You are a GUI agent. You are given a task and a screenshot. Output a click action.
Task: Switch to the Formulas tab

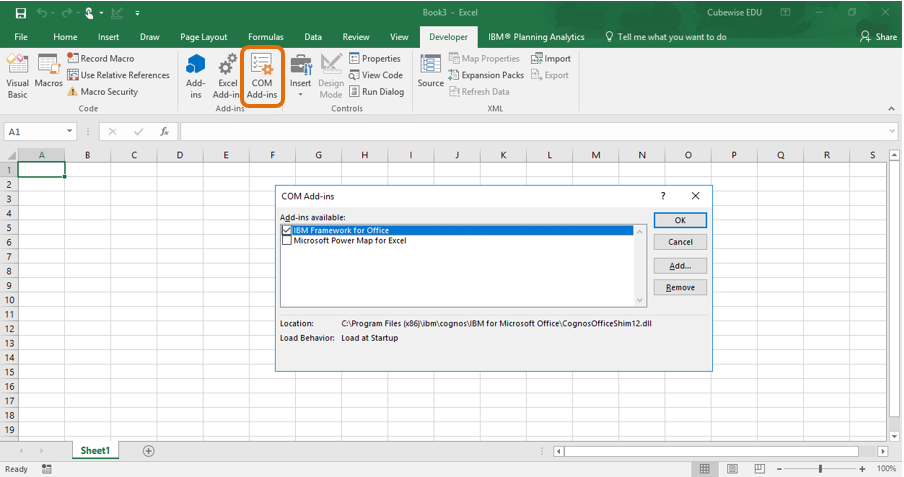coord(265,37)
